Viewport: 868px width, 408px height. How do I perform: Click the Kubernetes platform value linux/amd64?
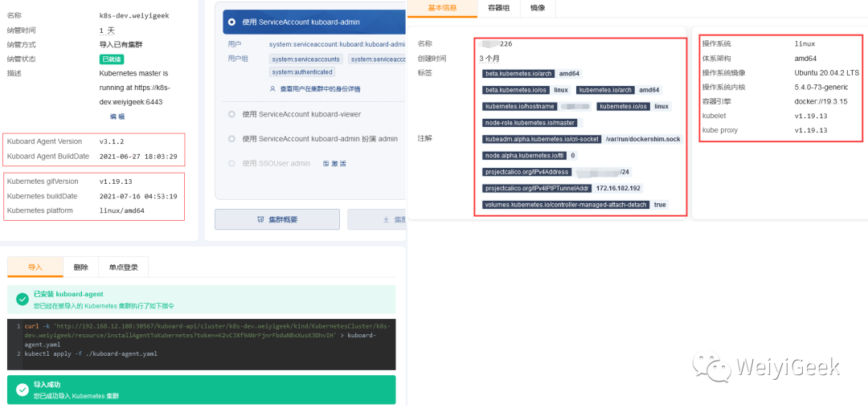coord(122,210)
